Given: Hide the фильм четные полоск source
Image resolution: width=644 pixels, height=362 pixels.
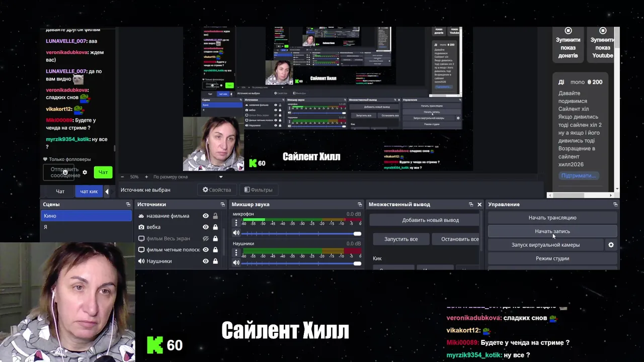Looking at the screenshot, I should pos(205,250).
